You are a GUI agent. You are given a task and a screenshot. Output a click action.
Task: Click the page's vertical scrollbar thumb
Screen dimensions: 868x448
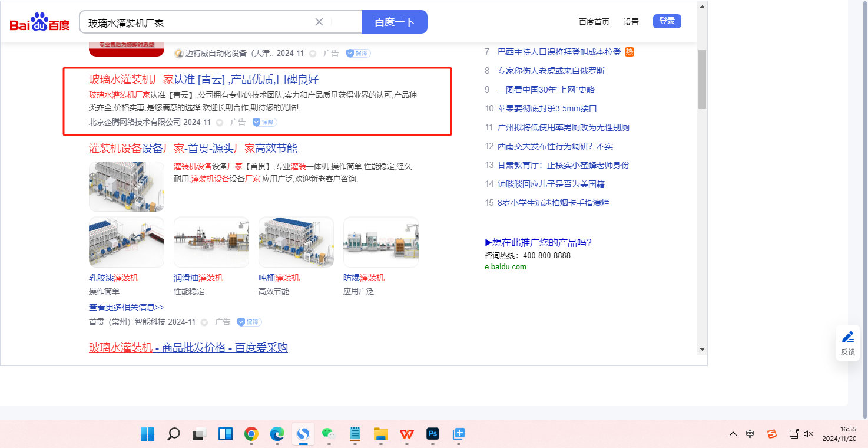pos(701,79)
